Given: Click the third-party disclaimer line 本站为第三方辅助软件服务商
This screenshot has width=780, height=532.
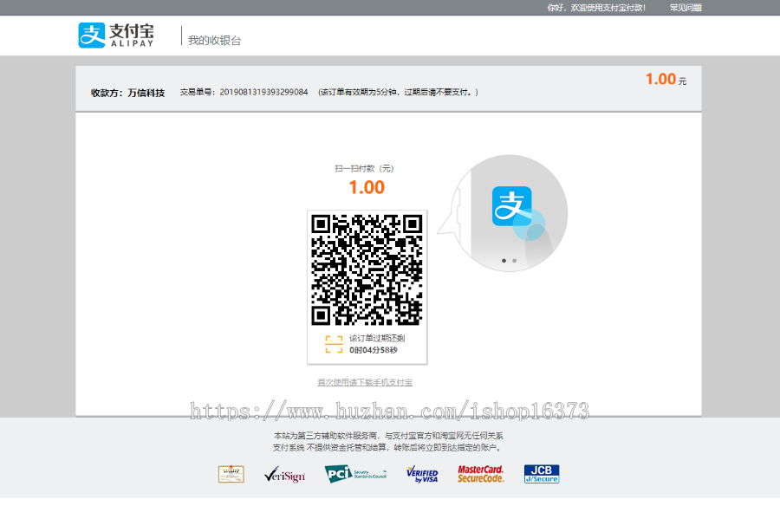Looking at the screenshot, I should tap(388, 436).
